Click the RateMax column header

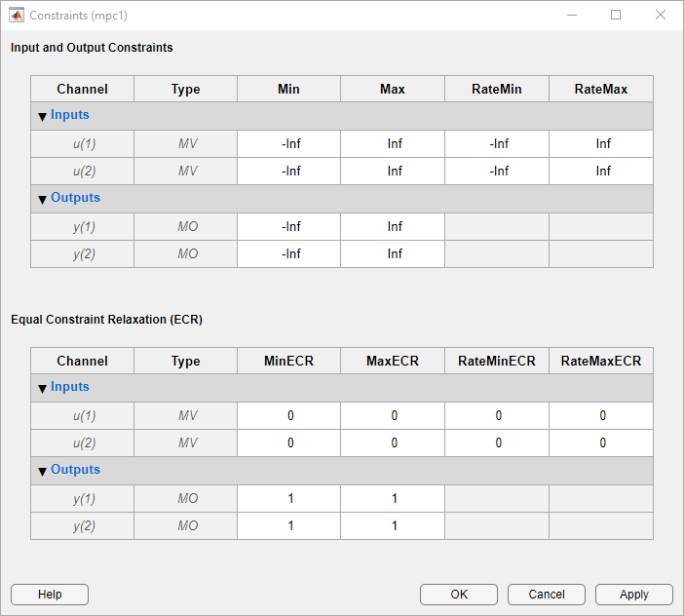601,89
